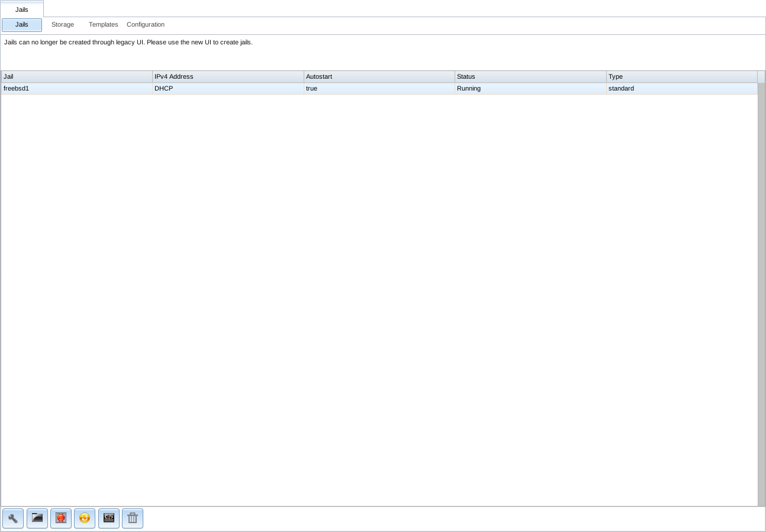
Task: Click the wrench icon to edit jail
Action: 13,518
